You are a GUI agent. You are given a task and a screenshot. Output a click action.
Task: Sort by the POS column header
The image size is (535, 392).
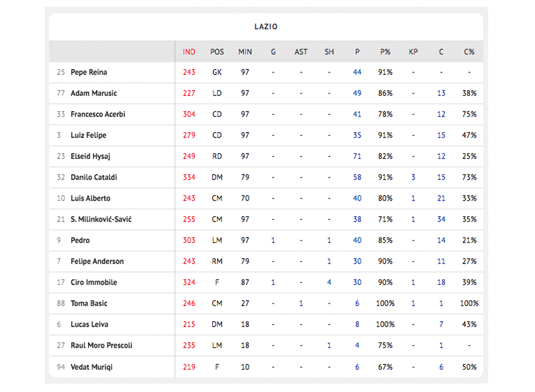(x=217, y=52)
